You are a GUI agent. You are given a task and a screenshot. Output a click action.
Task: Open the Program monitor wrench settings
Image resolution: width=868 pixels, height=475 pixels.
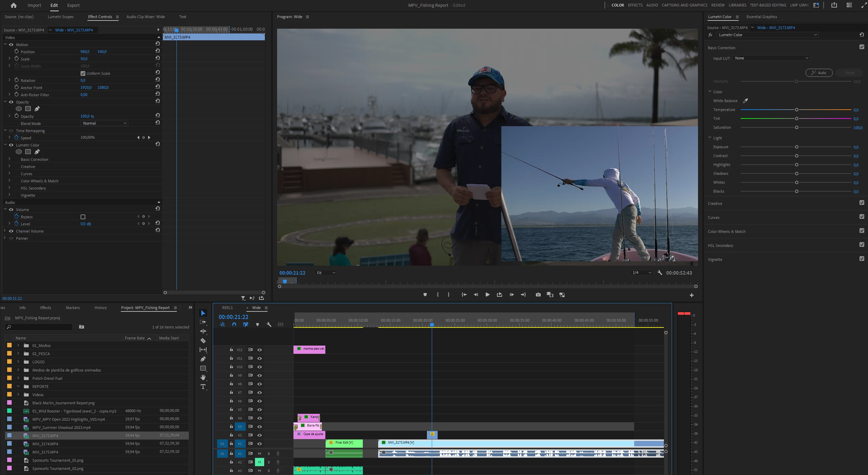[x=659, y=273]
